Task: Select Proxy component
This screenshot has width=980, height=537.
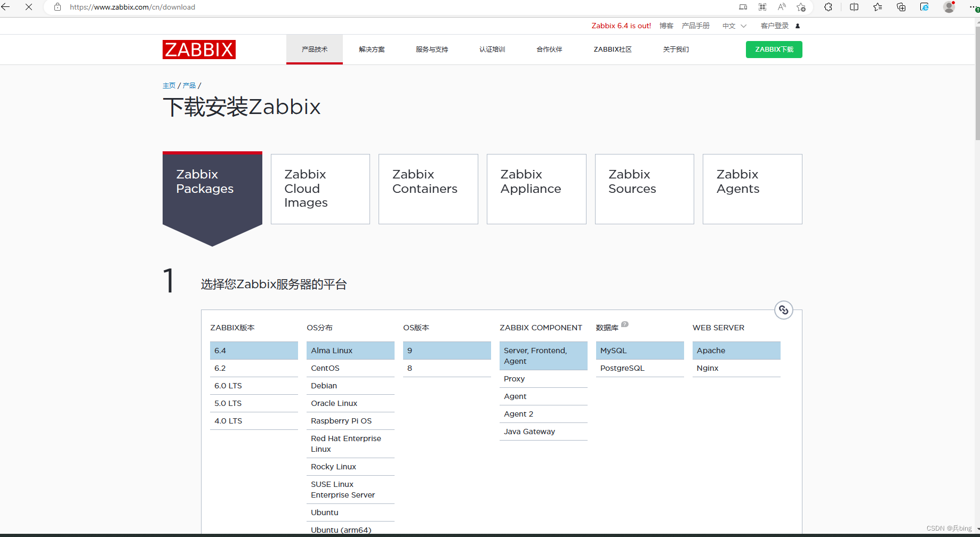Action: pos(543,379)
